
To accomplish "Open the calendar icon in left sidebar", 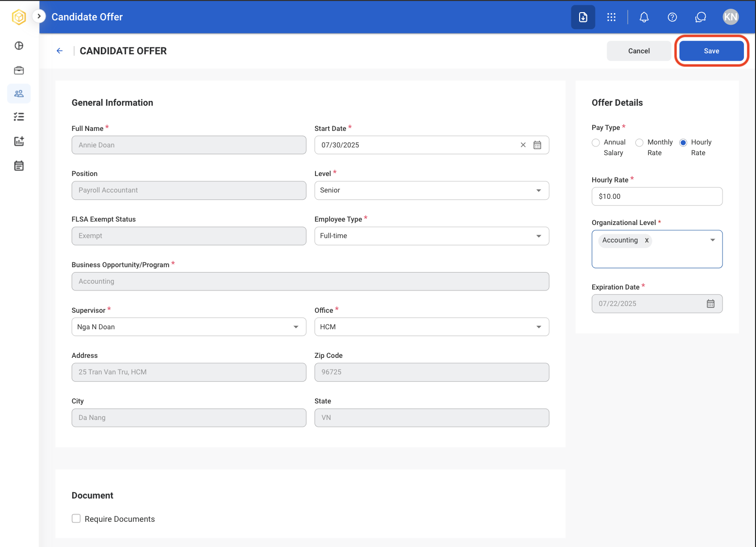I will [19, 166].
